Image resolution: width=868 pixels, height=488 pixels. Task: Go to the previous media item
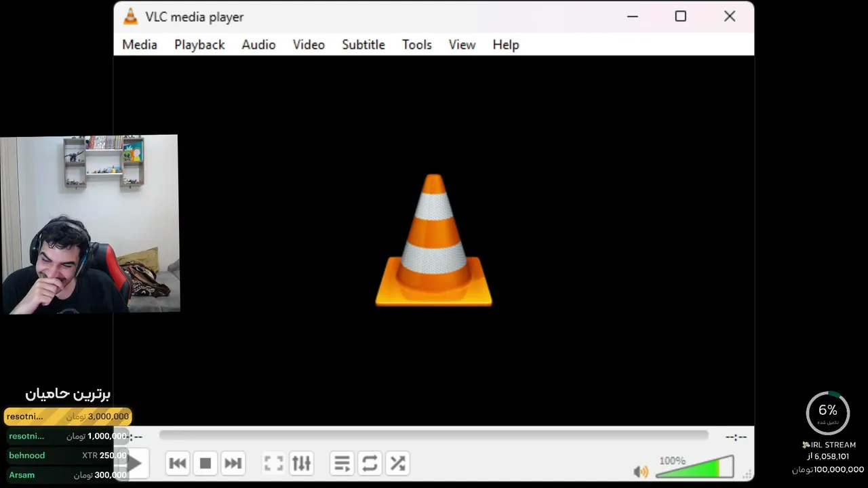tap(178, 464)
